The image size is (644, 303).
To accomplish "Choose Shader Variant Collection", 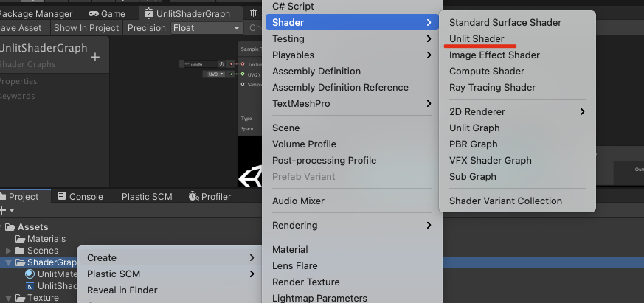I will pos(505,201).
